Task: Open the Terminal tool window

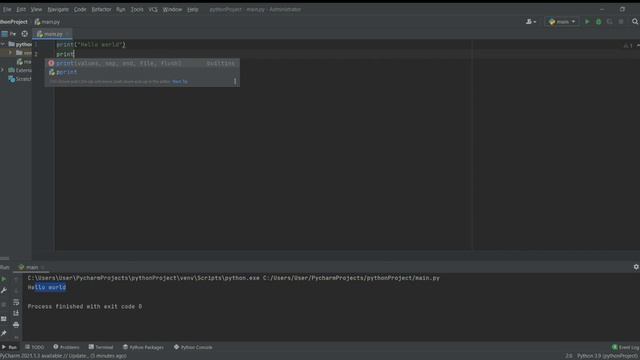Action: tap(101, 347)
